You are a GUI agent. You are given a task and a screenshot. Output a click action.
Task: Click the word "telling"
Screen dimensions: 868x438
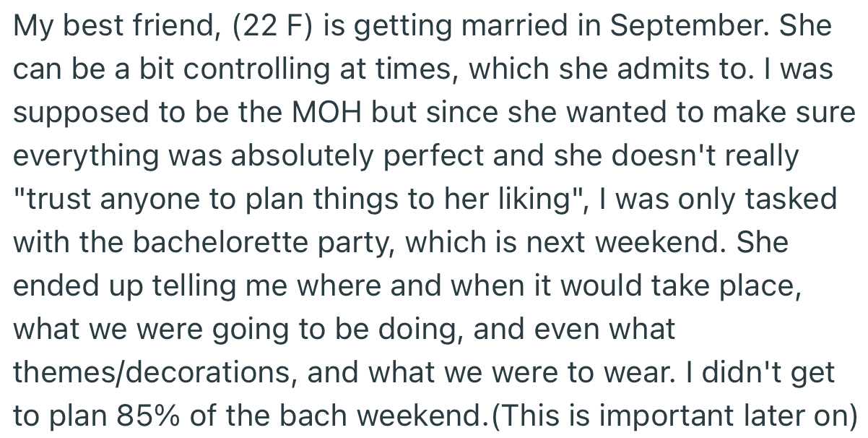[x=172, y=286]
